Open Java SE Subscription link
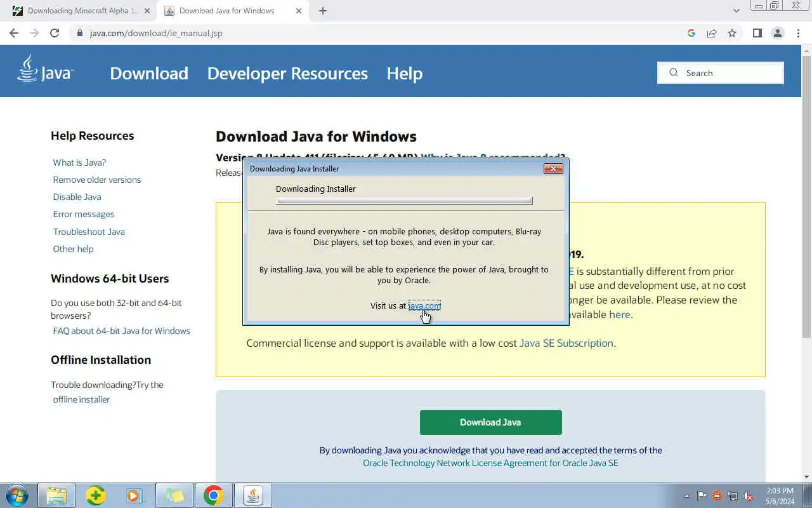The image size is (812, 508). [x=566, y=343]
